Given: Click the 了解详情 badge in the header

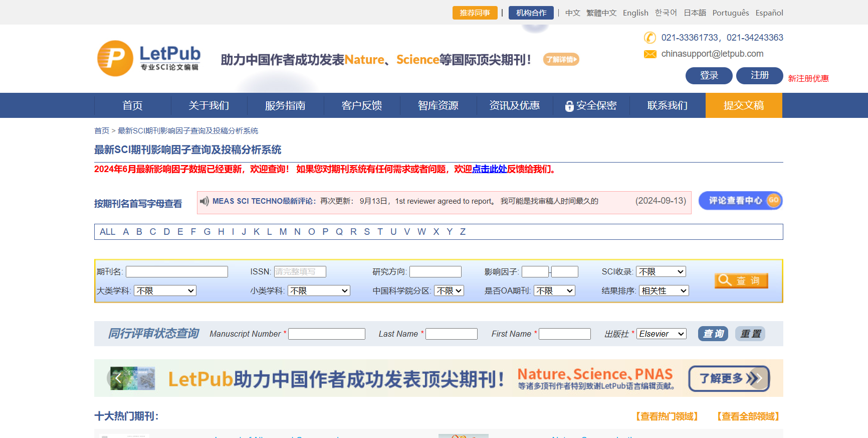Looking at the screenshot, I should (x=561, y=60).
